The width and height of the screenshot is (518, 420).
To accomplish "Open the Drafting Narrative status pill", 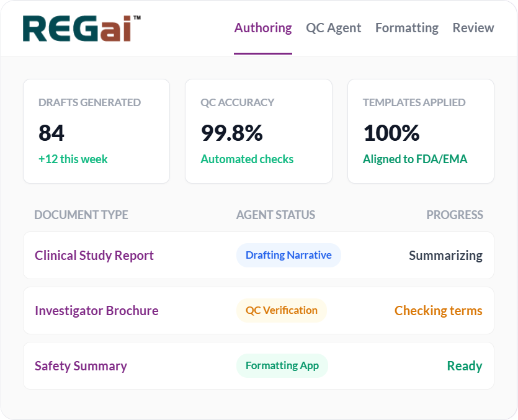I will tap(288, 255).
